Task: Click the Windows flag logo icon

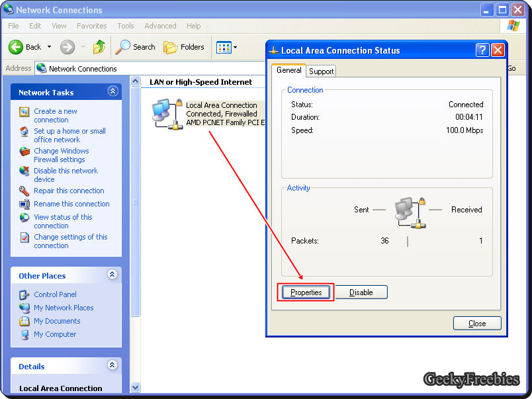Action: [x=513, y=26]
